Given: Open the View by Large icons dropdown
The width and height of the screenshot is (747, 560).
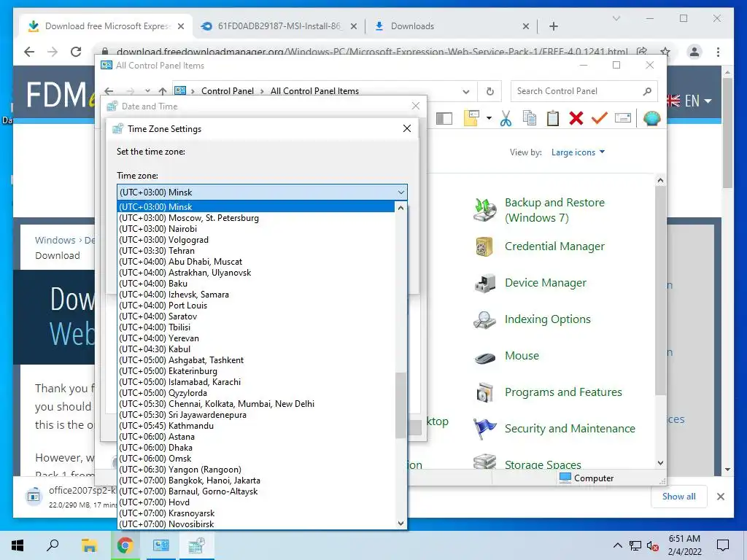Looking at the screenshot, I should pos(578,152).
